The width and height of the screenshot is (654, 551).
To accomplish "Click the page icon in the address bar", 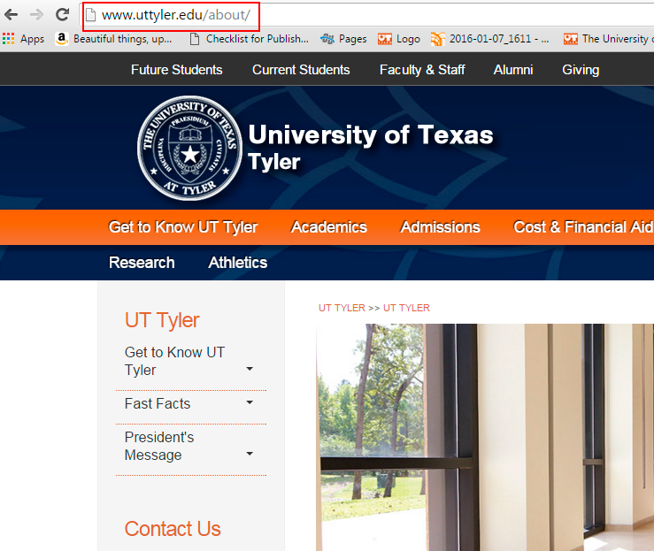I will 91,15.
